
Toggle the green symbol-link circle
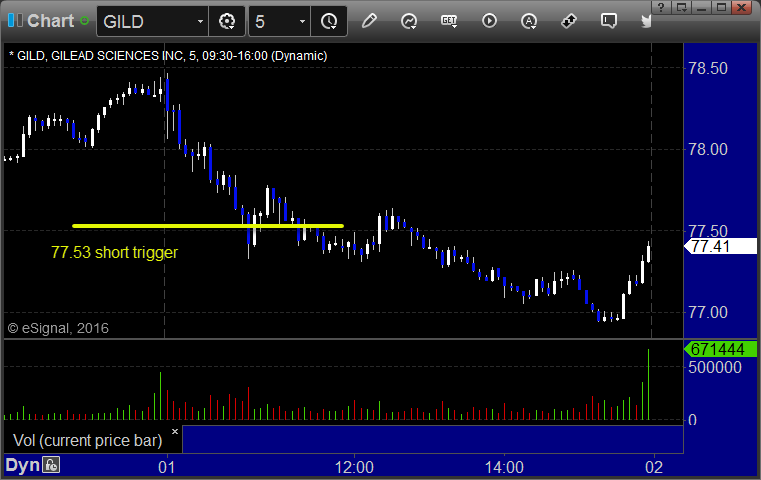click(x=84, y=21)
